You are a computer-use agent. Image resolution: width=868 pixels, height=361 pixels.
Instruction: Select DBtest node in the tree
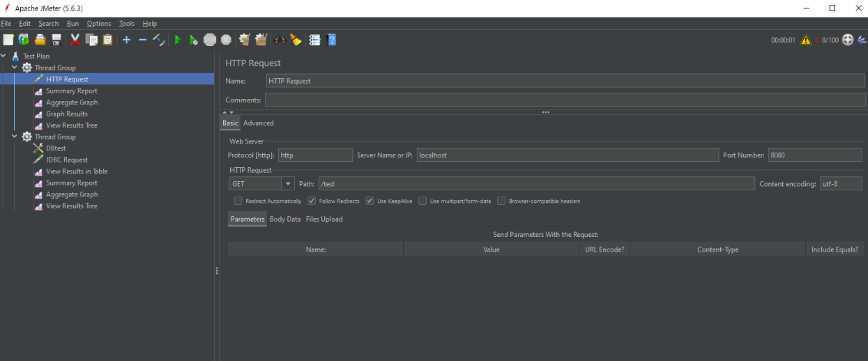[x=56, y=148]
